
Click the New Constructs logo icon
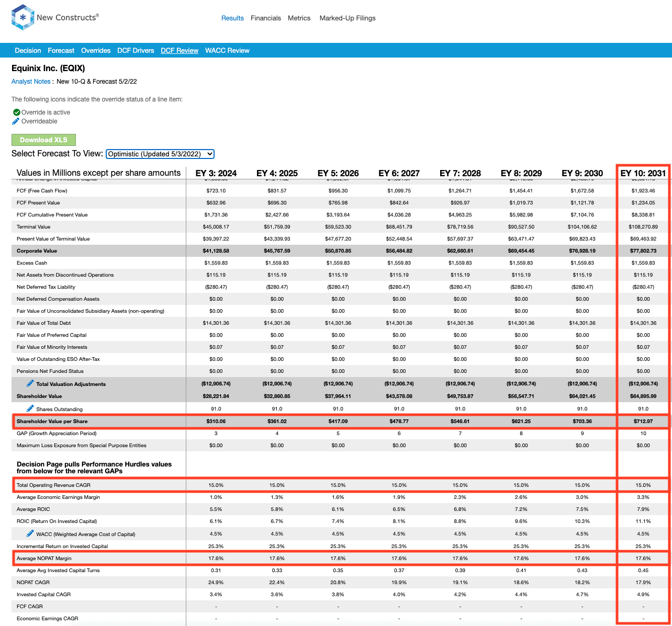tap(23, 17)
